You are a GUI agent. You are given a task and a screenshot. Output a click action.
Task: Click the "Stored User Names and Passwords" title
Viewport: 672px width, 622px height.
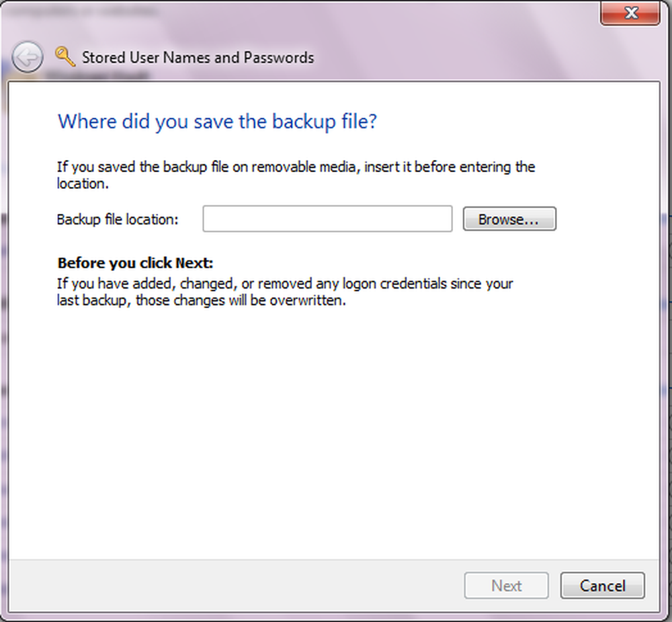(198, 57)
